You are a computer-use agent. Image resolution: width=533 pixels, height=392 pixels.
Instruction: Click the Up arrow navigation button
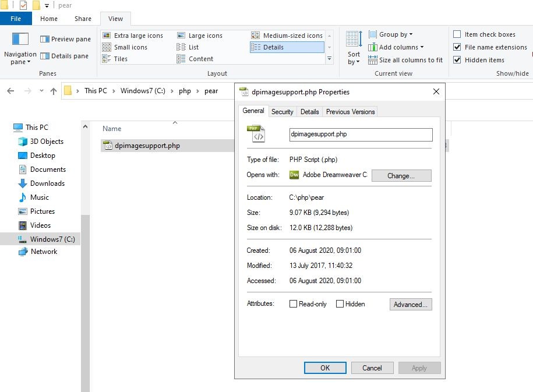click(x=54, y=91)
